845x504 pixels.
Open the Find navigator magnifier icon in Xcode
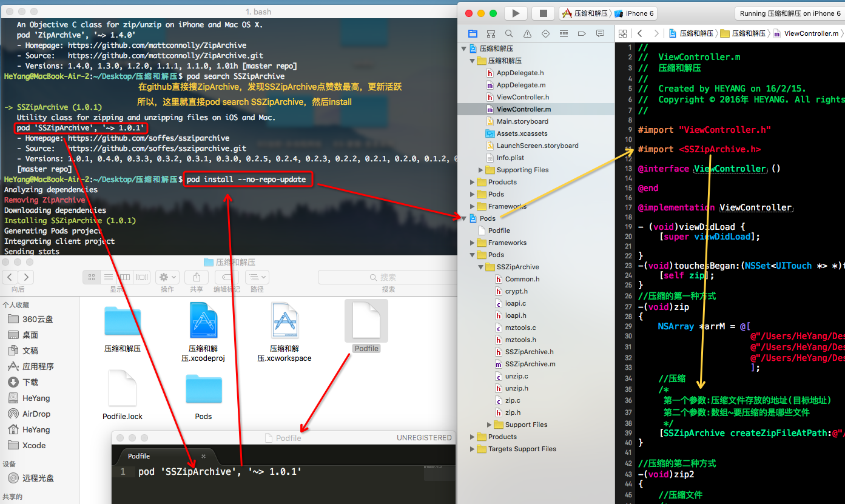tap(509, 33)
